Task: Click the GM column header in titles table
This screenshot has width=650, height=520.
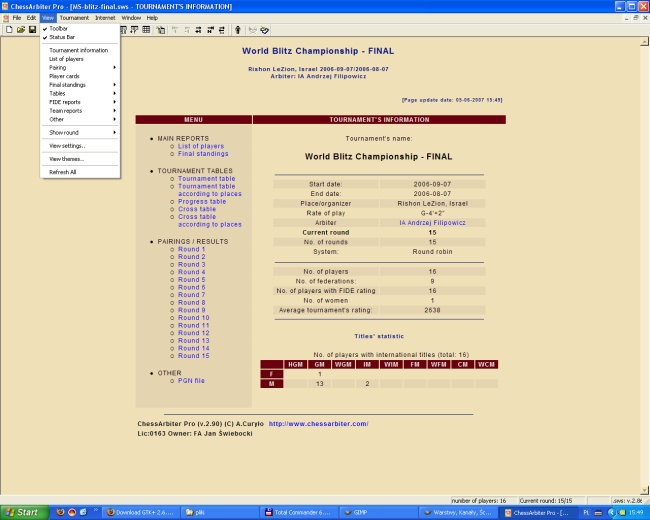Action: (x=319, y=364)
